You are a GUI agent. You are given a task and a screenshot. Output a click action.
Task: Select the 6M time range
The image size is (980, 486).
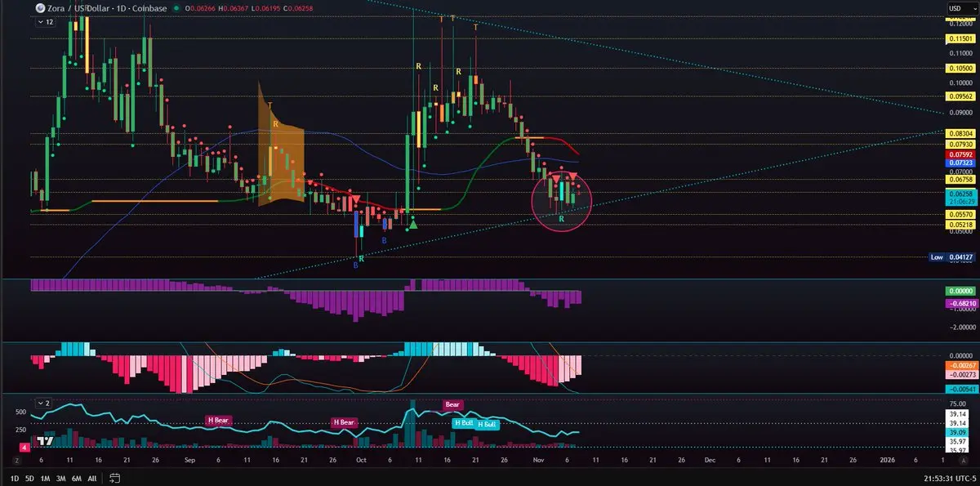click(77, 478)
